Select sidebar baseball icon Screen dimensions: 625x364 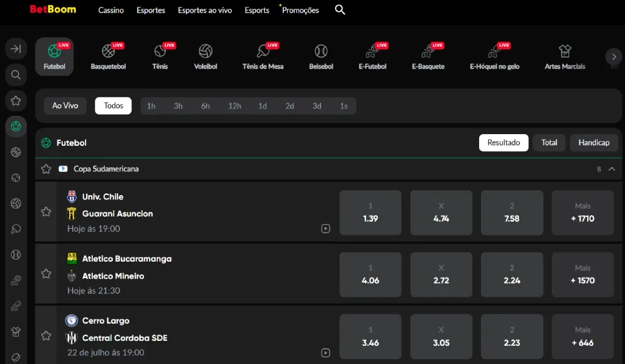(16, 254)
